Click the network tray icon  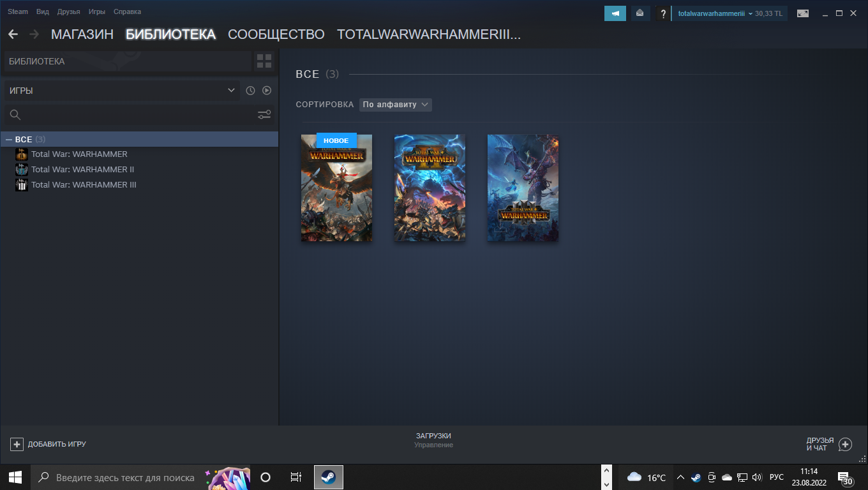click(742, 477)
